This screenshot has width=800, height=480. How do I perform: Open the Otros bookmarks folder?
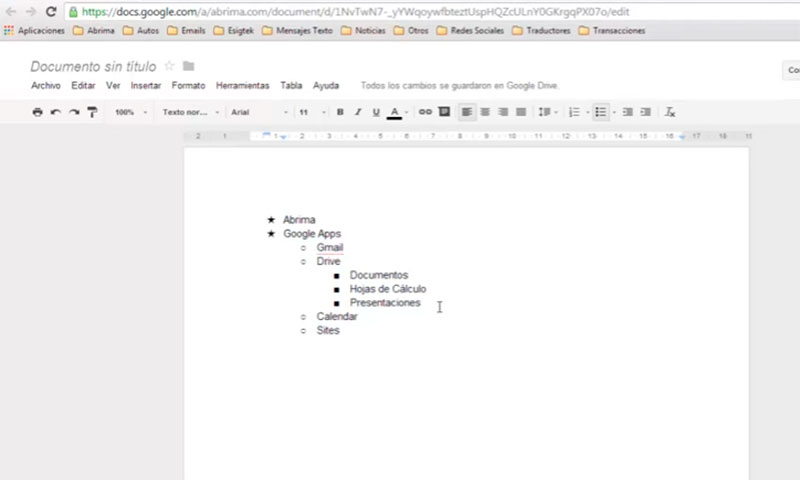click(x=411, y=31)
